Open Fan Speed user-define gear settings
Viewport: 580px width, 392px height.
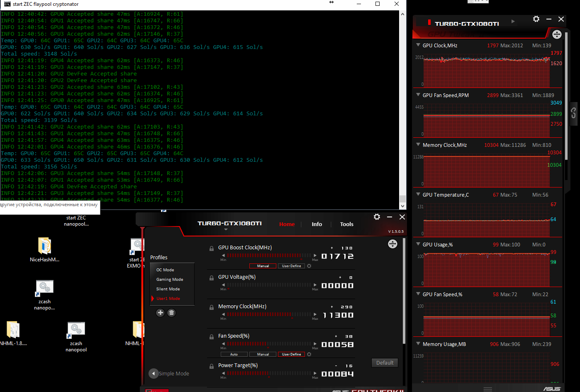click(x=309, y=354)
